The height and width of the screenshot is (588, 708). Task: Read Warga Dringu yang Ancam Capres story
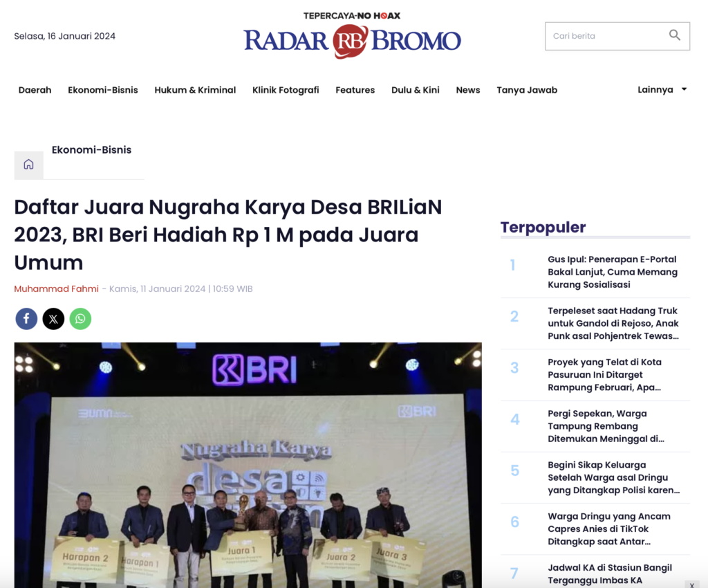tap(609, 529)
